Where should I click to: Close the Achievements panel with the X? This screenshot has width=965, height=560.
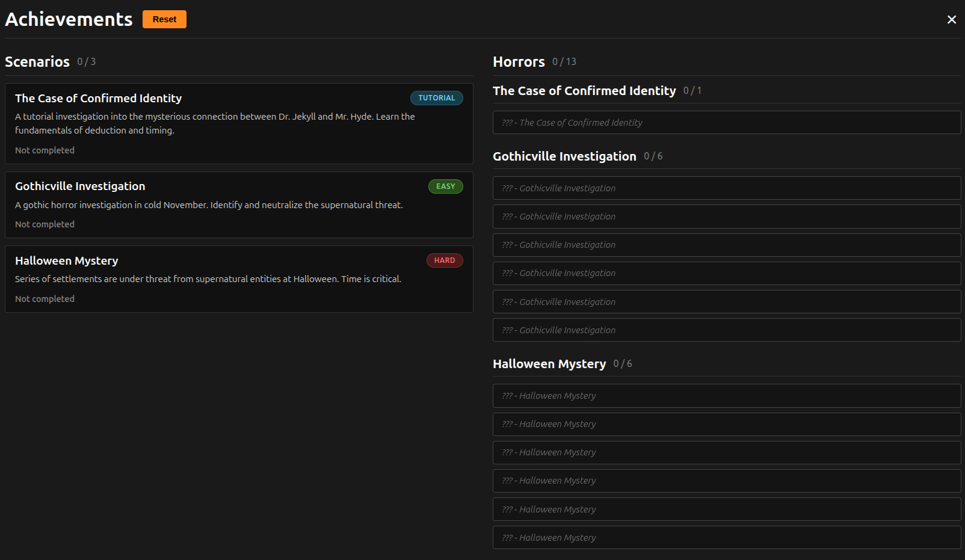tap(951, 20)
